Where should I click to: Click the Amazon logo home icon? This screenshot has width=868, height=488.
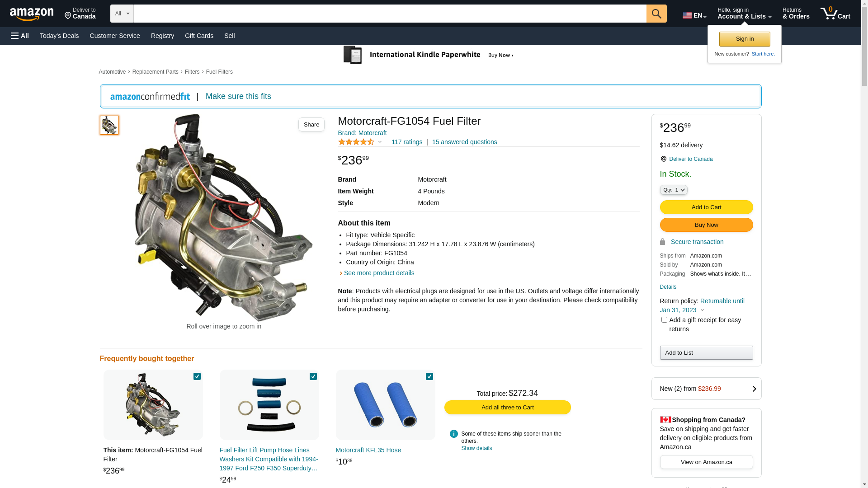point(32,14)
